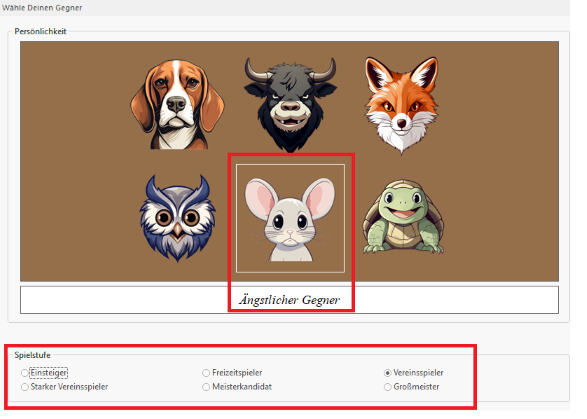Select the beagle dog opponent
Viewport: 587px width, 419px height.
coord(177,104)
